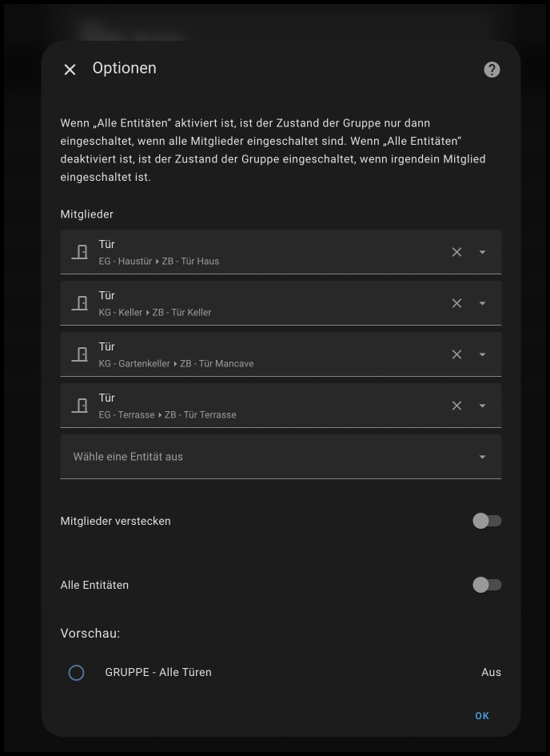Click the GRUPPE - Alle Türen state circle
550x756 pixels.
click(77, 673)
